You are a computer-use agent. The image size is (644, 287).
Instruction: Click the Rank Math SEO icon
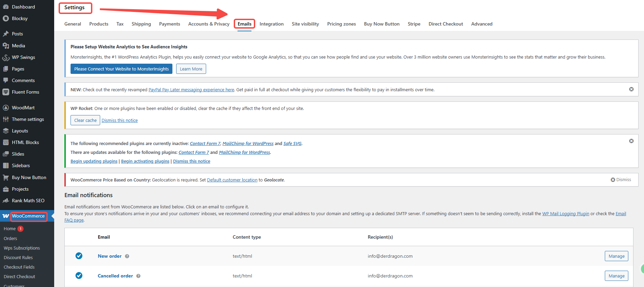coord(6,201)
